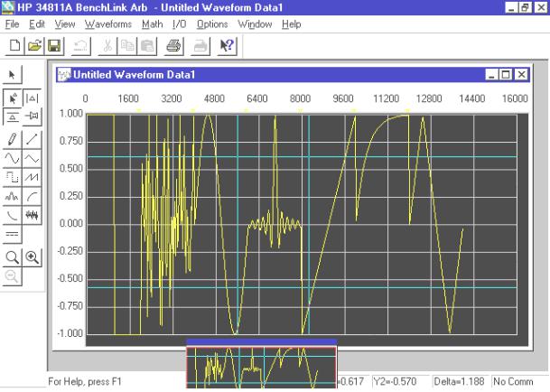Insert a sine wave segment
The height and width of the screenshot is (392, 550).
click(x=13, y=159)
